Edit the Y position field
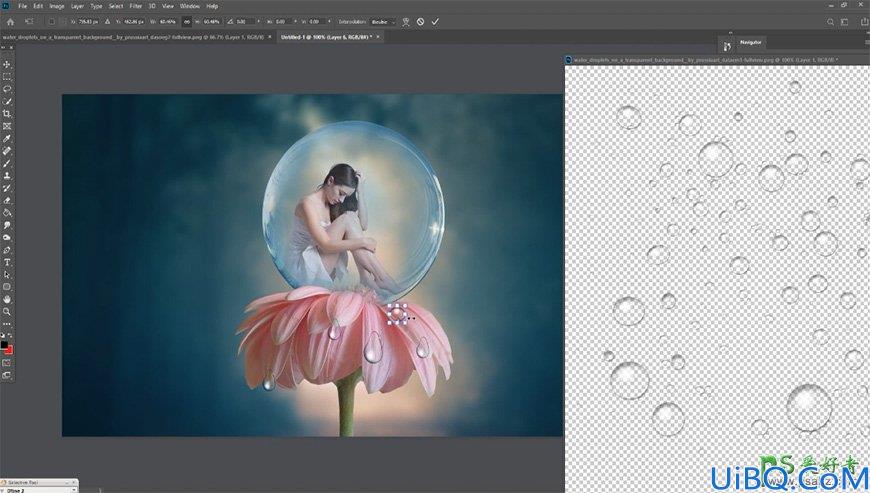This screenshot has height=493, width=870. (x=133, y=22)
